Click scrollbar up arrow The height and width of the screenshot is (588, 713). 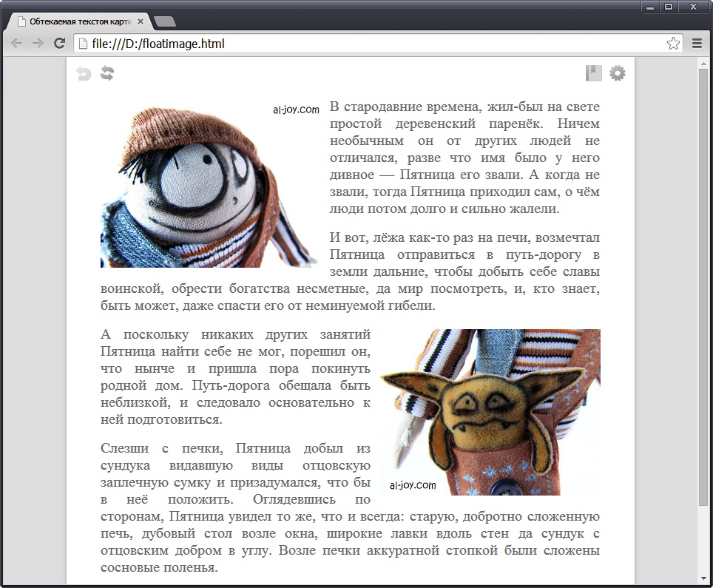point(704,64)
